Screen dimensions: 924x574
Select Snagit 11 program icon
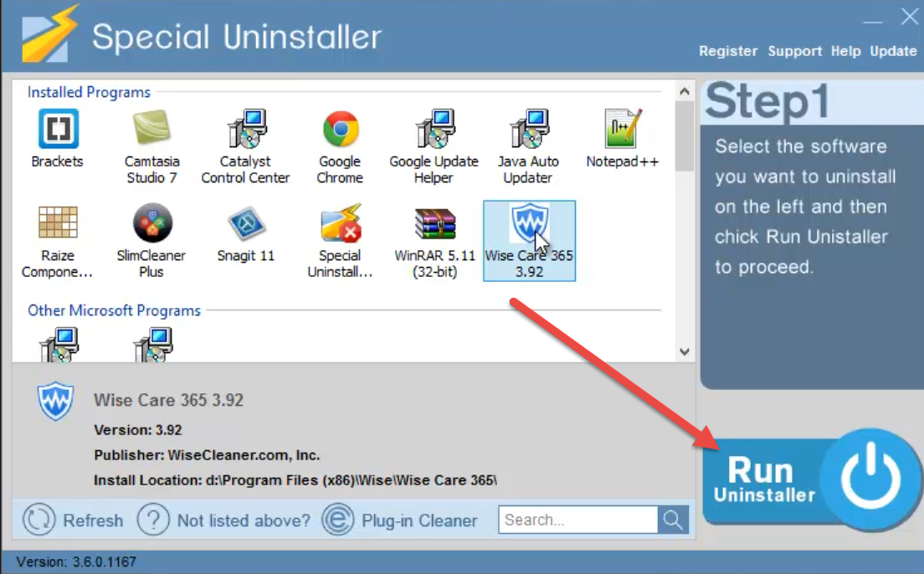tap(246, 224)
